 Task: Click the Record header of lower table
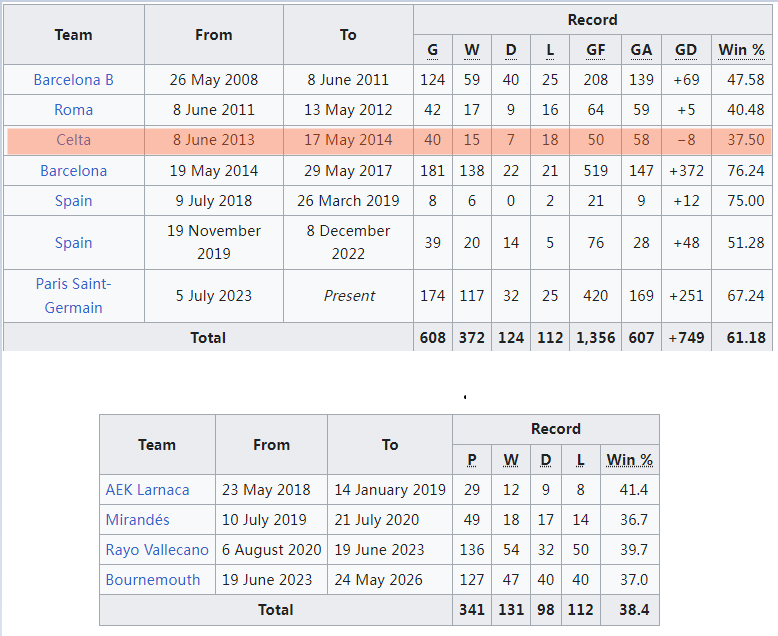(x=556, y=429)
